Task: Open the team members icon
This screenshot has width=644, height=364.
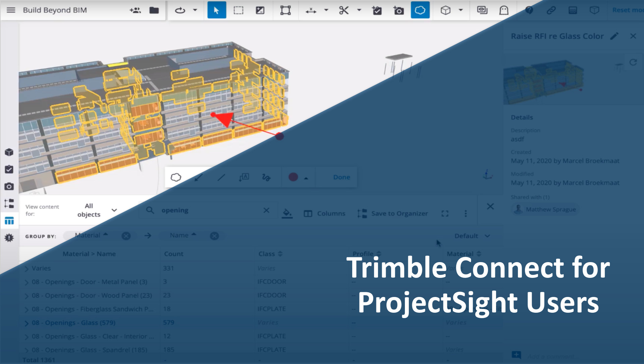Action: (x=135, y=10)
